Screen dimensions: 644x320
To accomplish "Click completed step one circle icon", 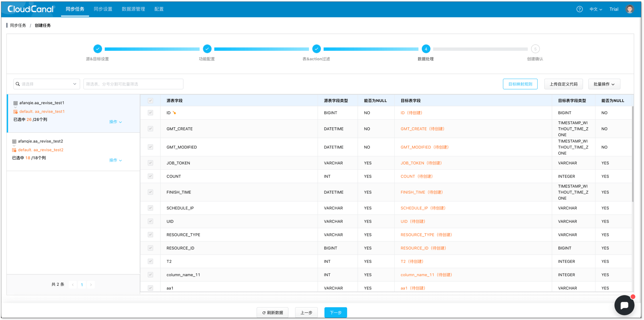I will pyautogui.click(x=97, y=49).
